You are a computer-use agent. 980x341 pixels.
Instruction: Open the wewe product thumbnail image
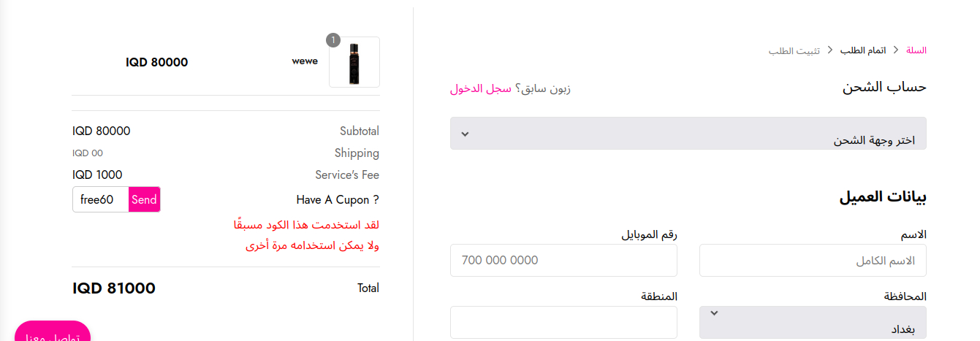354,62
